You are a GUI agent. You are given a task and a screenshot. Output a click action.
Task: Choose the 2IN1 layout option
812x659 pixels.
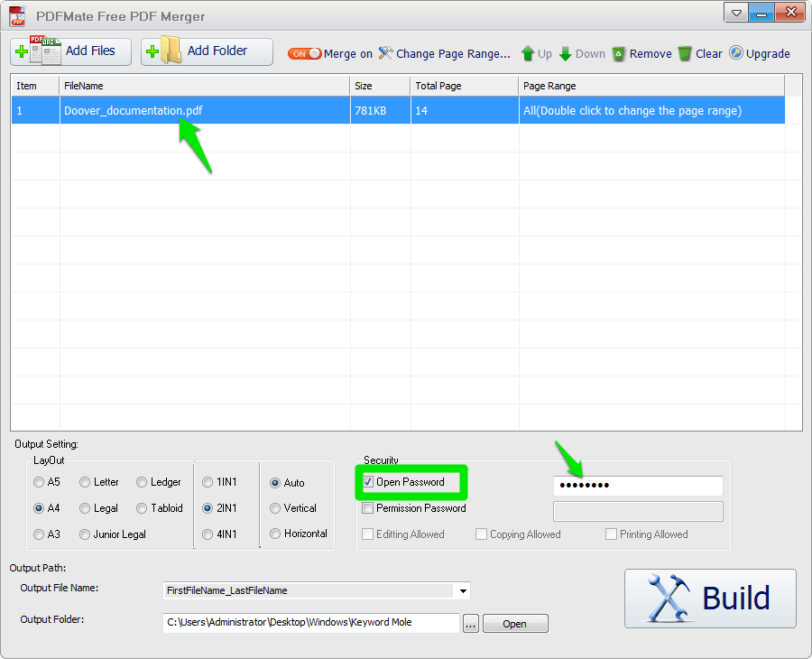tap(208, 508)
